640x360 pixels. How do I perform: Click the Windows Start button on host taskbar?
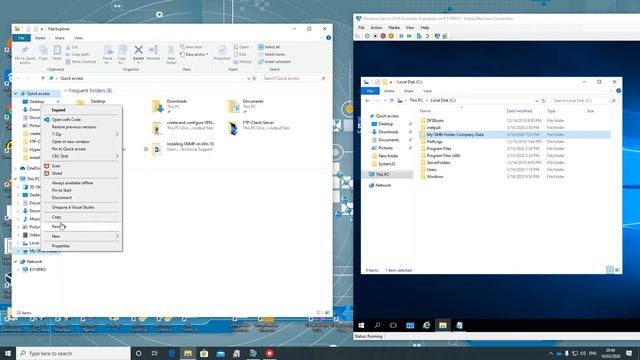(x=8, y=353)
